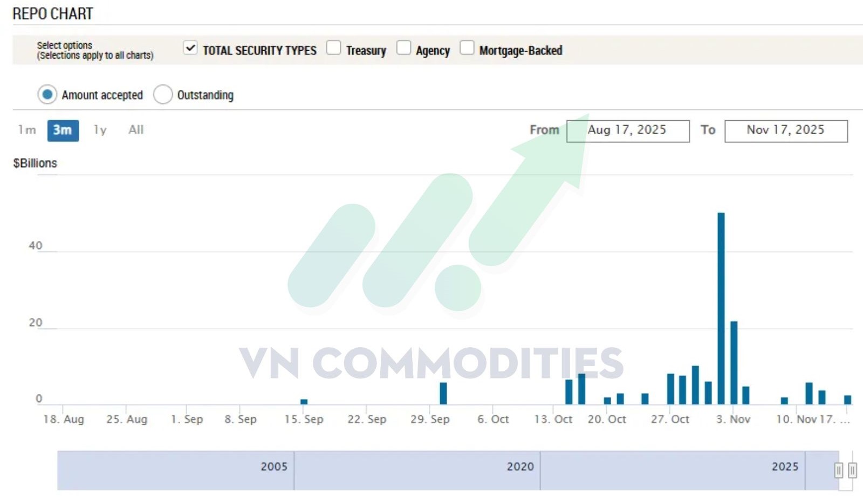Enable the Treasury checkbox
The width and height of the screenshot is (863, 504).
point(333,48)
